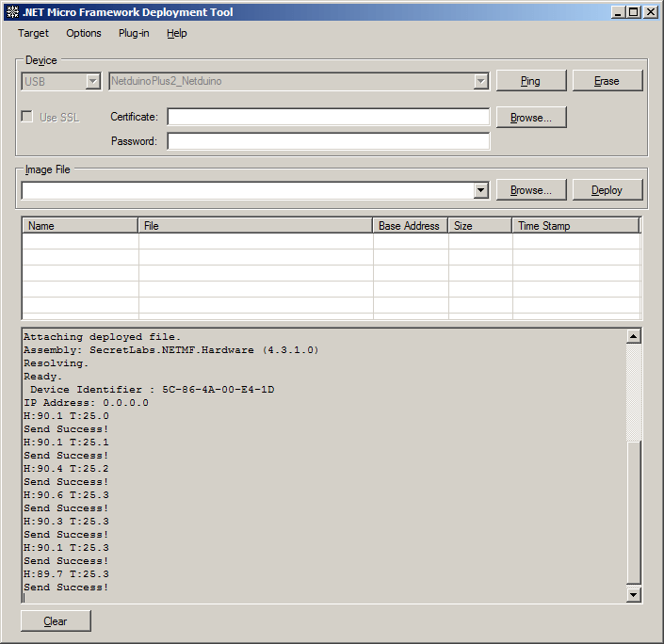
Task: Click the output log scroll up arrow
Action: pos(634,337)
